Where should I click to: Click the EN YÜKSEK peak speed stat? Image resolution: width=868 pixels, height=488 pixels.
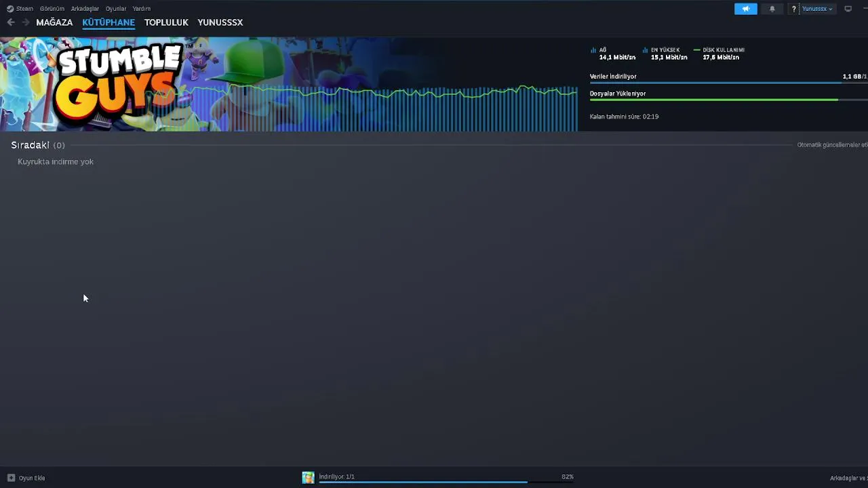coord(665,54)
